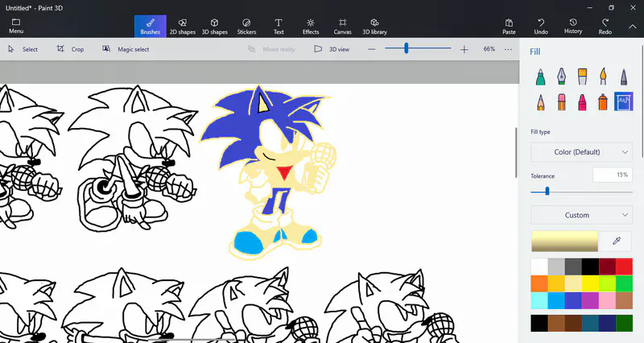
Task: Zoom out with the minus button
Action: pyautogui.click(x=372, y=49)
